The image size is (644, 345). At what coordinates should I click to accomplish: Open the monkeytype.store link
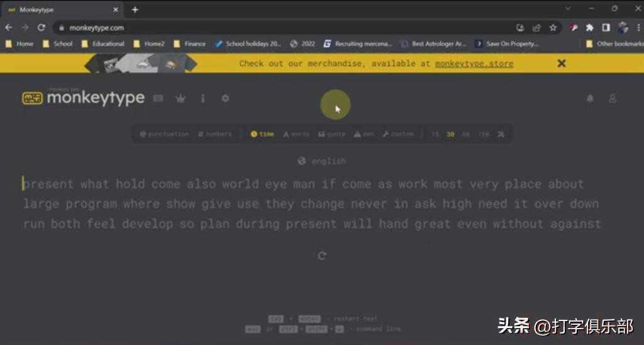pos(474,64)
